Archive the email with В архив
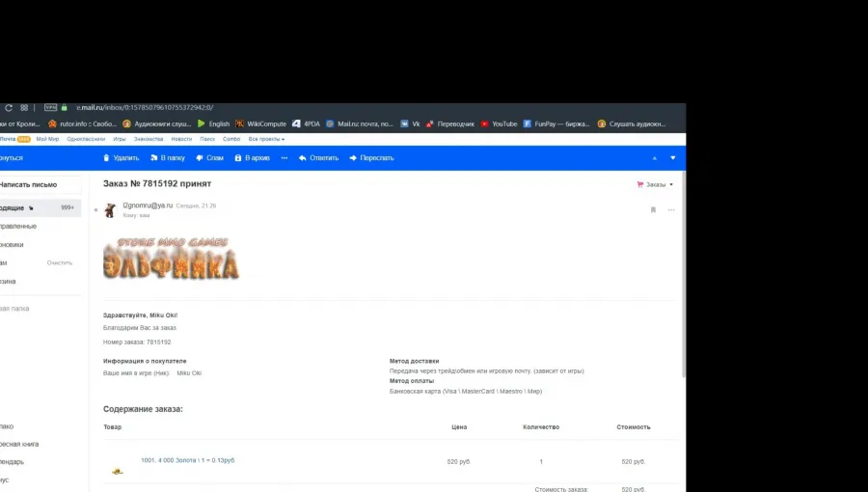The width and height of the screenshot is (868, 492). click(253, 158)
